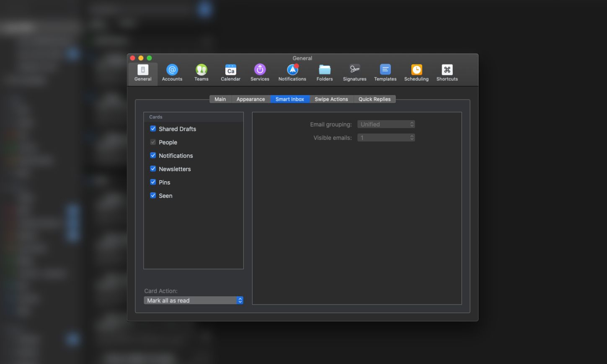Open the Teams preferences pane
This screenshot has height=364, width=607.
201,72
